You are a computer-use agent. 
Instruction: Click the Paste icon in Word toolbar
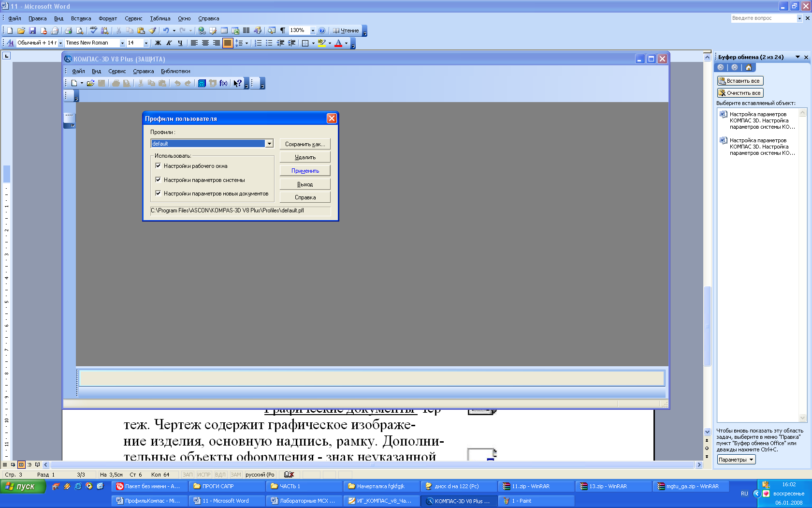click(x=141, y=30)
